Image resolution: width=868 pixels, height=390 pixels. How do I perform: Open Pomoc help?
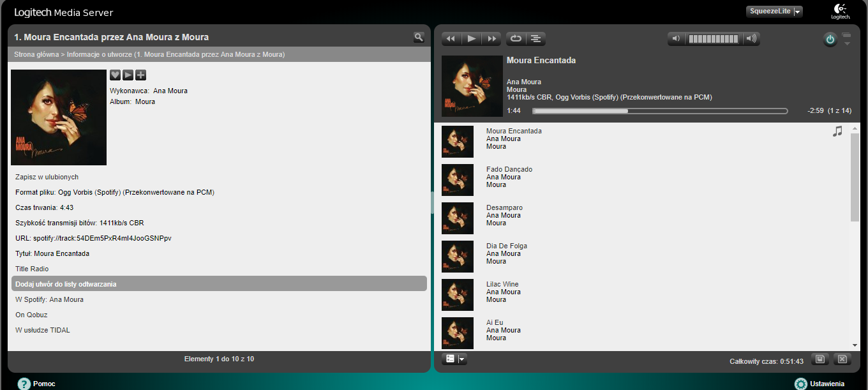click(36, 384)
